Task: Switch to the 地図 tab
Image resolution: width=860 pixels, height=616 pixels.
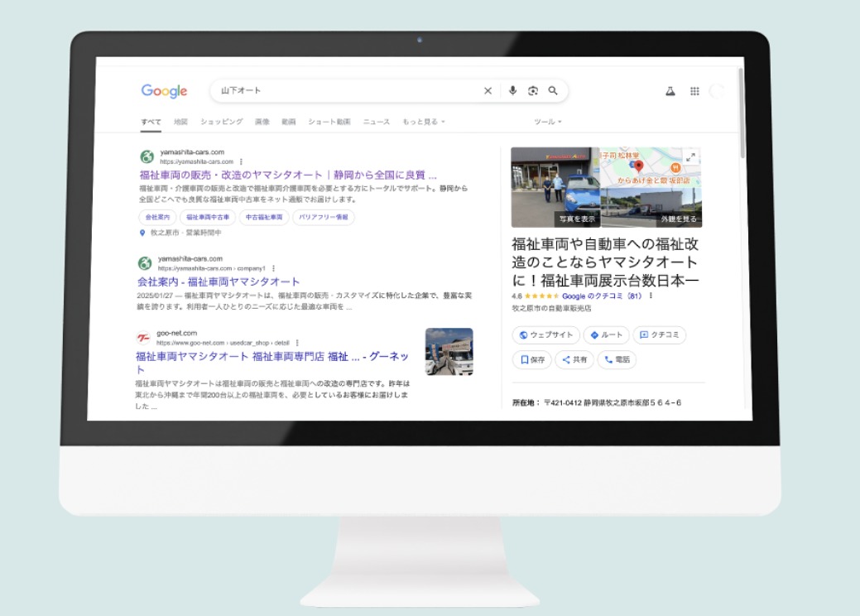Action: [180, 122]
